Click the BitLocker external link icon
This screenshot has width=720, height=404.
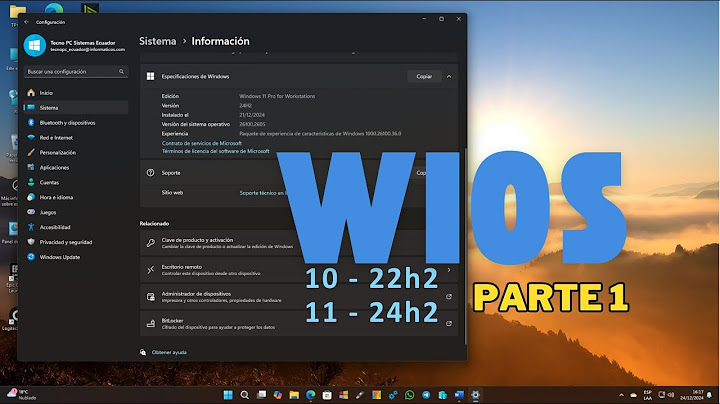[x=449, y=324]
